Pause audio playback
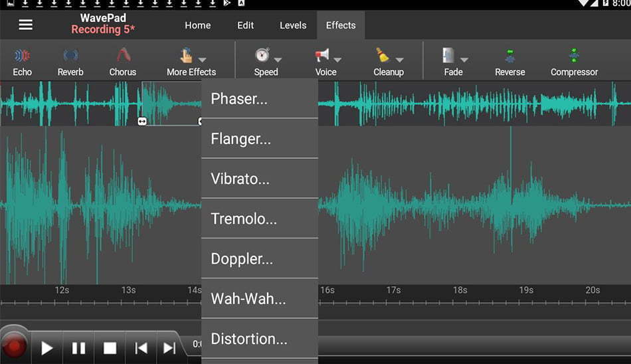Image resolution: width=631 pixels, height=364 pixels. click(x=78, y=348)
